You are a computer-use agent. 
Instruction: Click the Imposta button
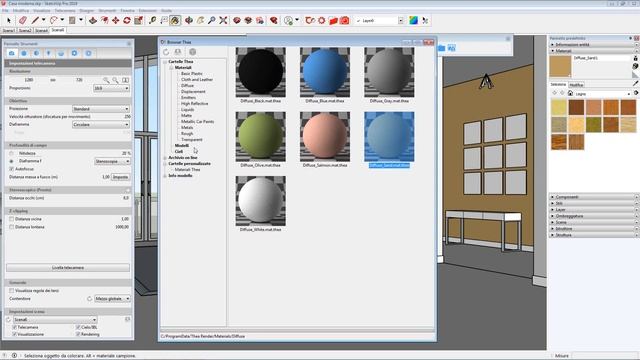coord(120,177)
